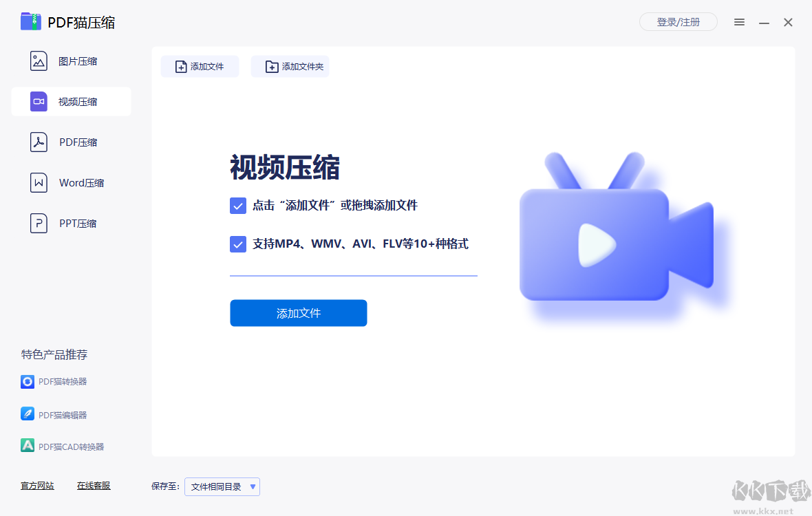The width and height of the screenshot is (812, 516).
Task: Toggle checkbox beside 支持MP4、WMV、AVI、FLV
Action: tap(237, 244)
